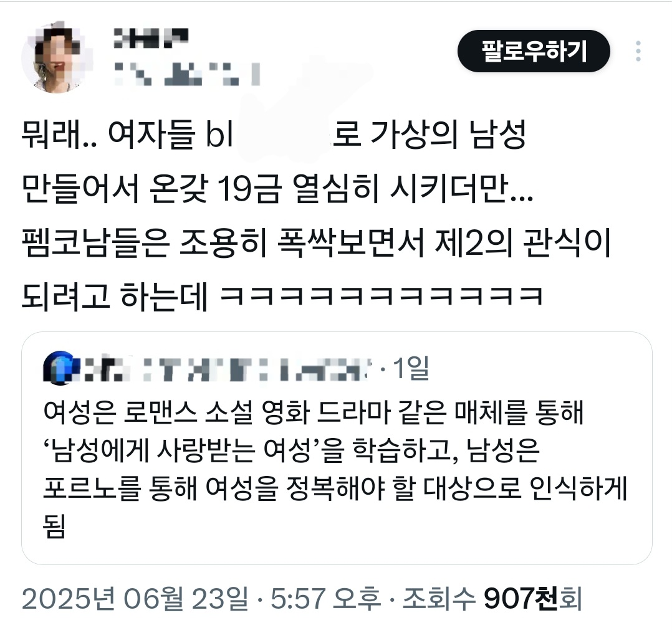Click the author's blurred display name
Image resolution: width=672 pixels, height=633 pixels.
click(x=151, y=37)
